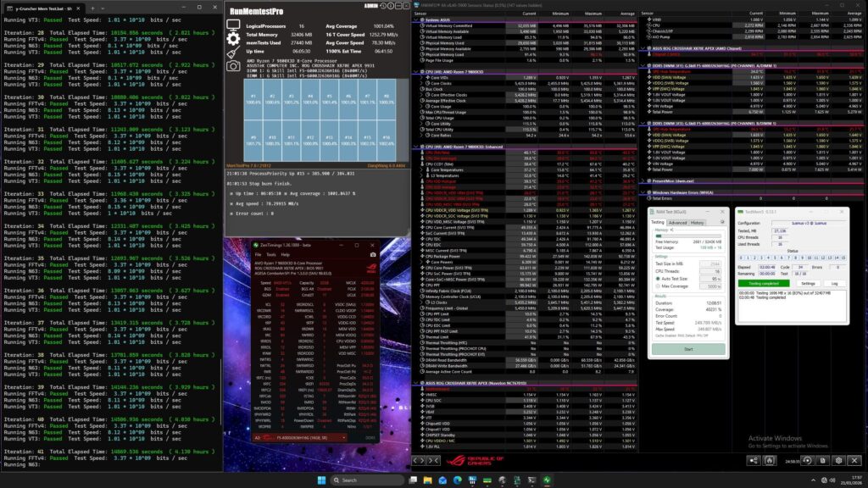Open Microsoft Edge from taskbar

pyautogui.click(x=457, y=480)
